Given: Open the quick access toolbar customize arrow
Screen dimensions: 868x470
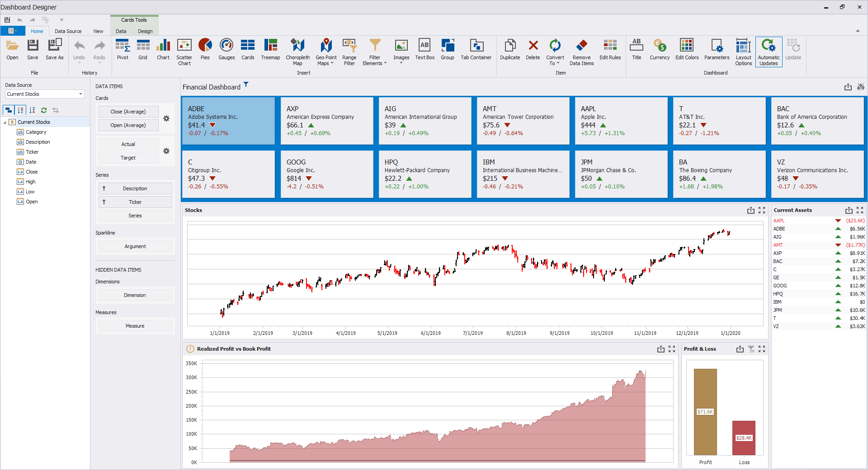Looking at the screenshot, I should (x=61, y=20).
